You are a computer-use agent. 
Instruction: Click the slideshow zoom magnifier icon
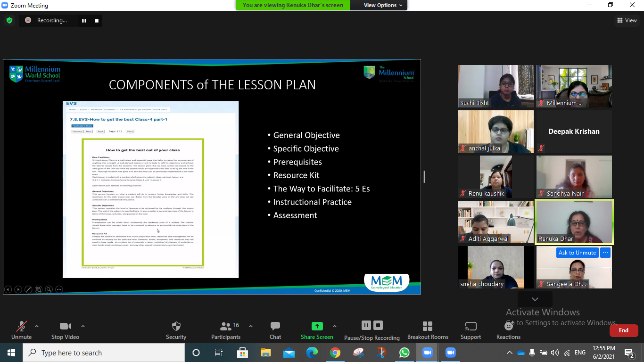pos(49,289)
